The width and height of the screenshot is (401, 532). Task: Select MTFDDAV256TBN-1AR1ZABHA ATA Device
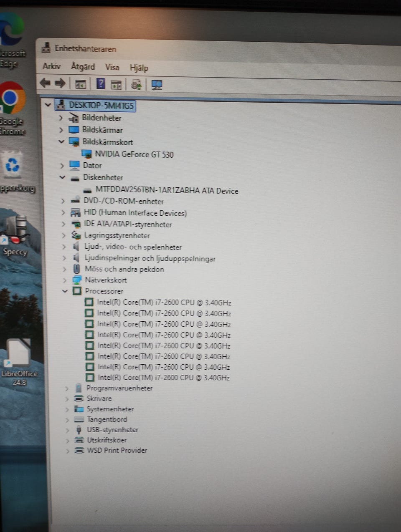167,191
